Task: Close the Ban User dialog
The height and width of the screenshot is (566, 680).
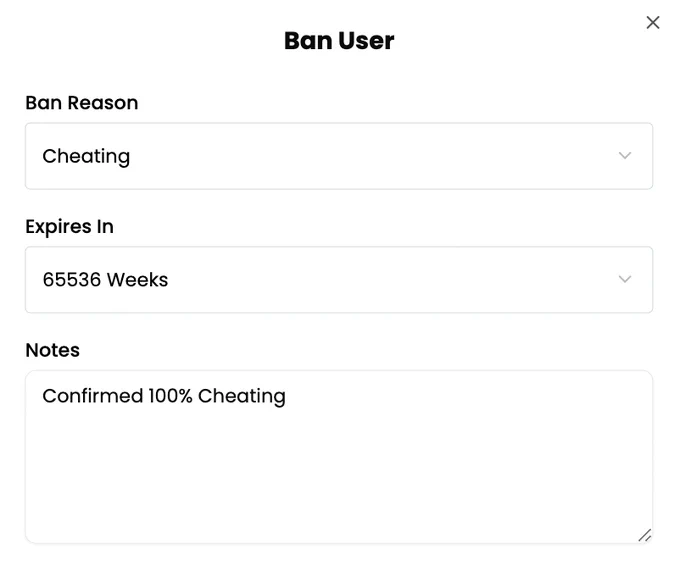Action: tap(652, 23)
